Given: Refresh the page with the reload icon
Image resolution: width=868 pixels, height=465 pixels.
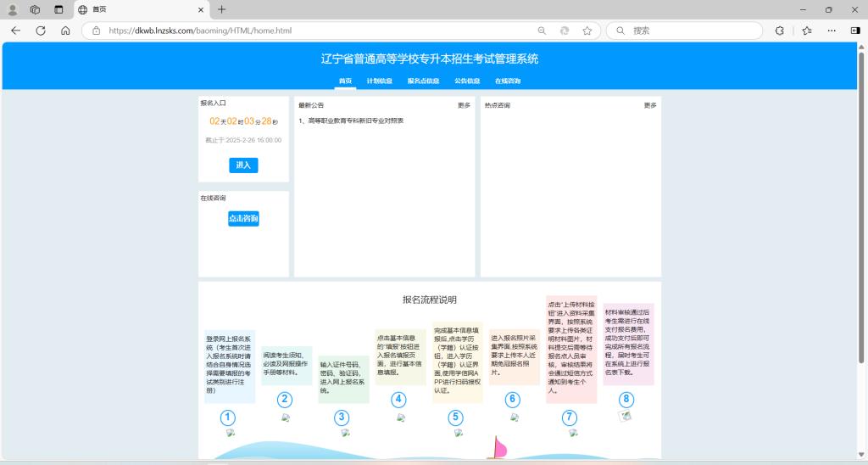Looking at the screenshot, I should [41, 31].
